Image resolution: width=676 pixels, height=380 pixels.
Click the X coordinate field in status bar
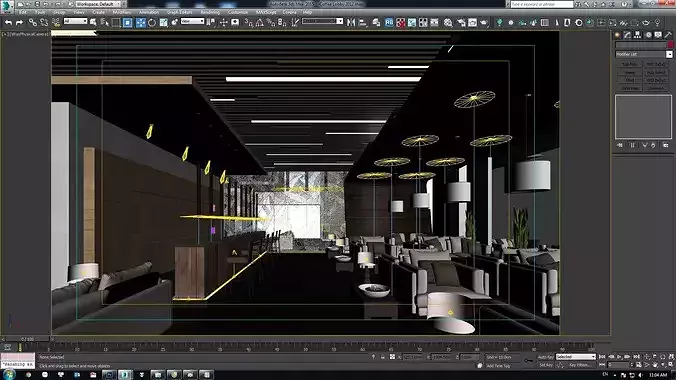[x=413, y=357]
